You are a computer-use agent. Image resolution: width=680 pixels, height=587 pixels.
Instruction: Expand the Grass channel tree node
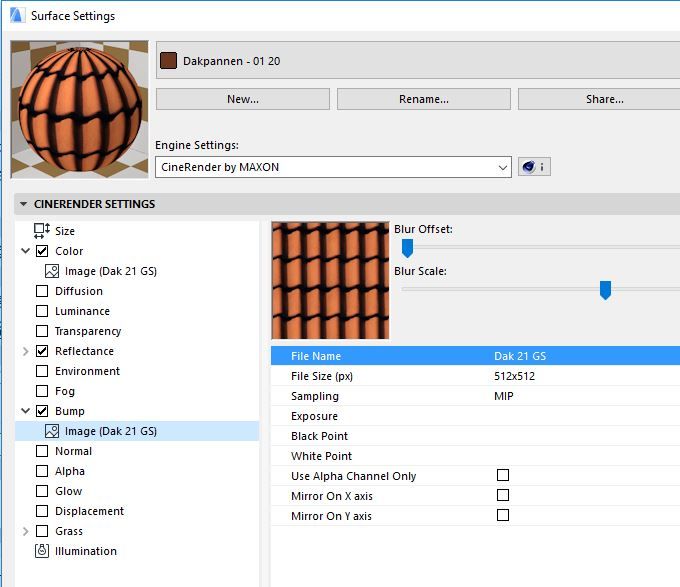(x=26, y=531)
